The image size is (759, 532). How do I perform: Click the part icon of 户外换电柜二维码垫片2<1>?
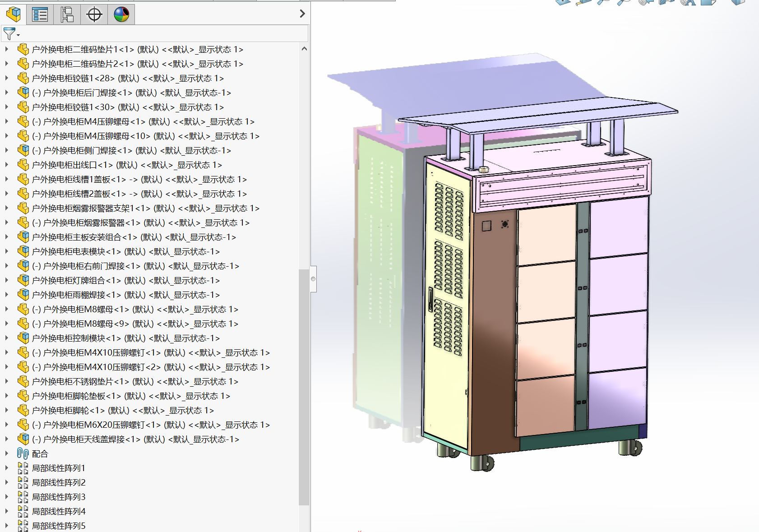[23, 64]
